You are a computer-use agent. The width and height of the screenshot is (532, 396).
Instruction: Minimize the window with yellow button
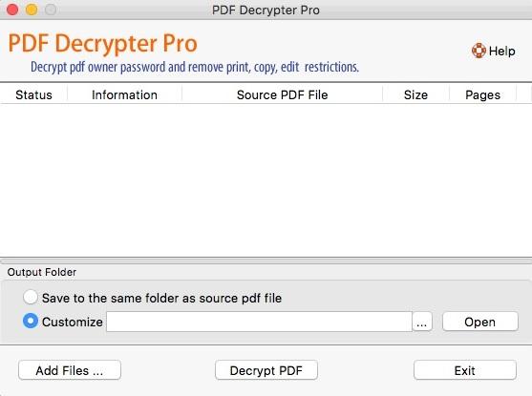point(32,10)
